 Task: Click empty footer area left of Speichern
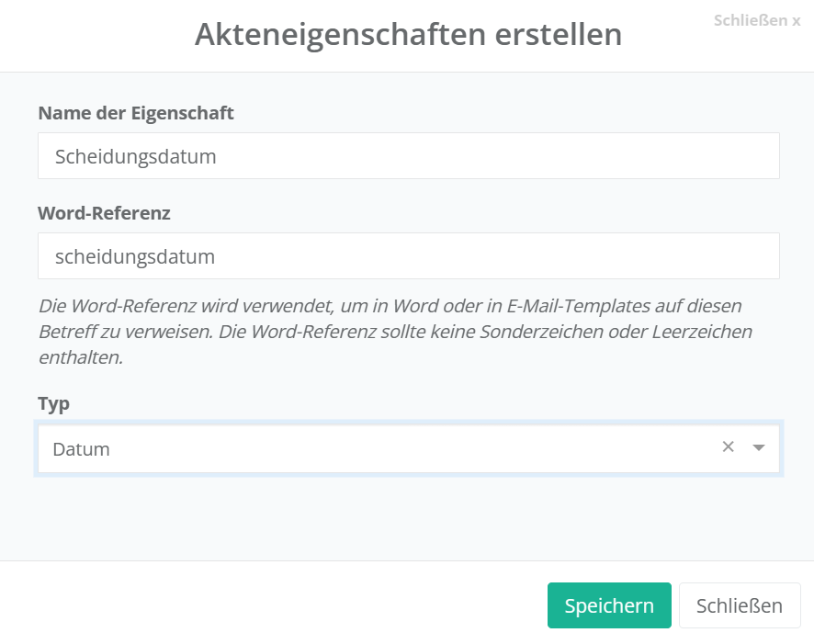[x=276, y=606]
